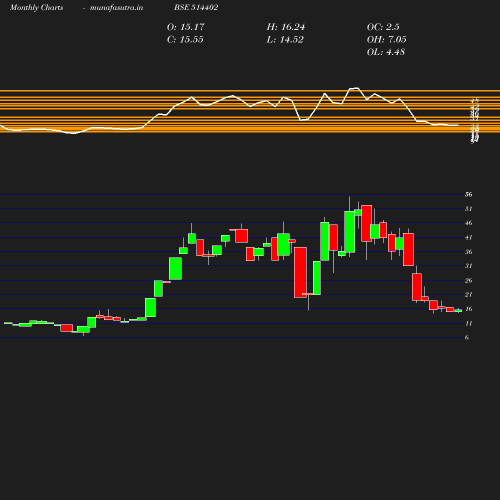
Task: Click the close value 'C: 15.55'
Action: point(185,40)
